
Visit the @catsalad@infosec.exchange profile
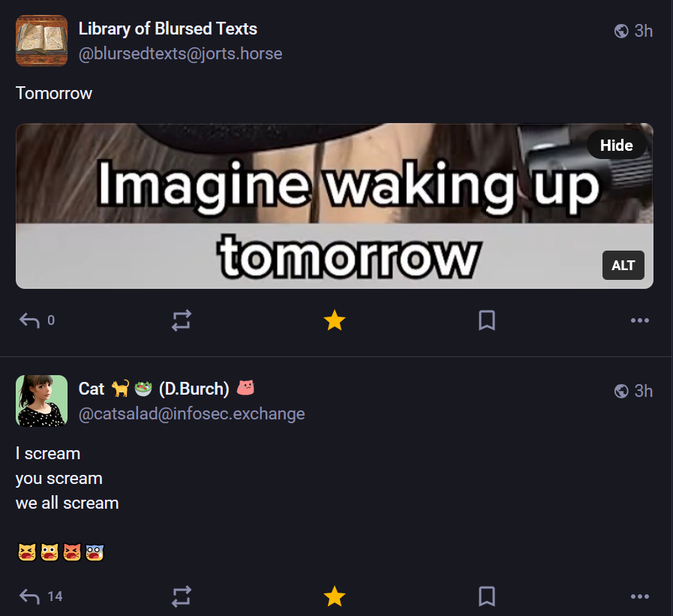tap(191, 414)
